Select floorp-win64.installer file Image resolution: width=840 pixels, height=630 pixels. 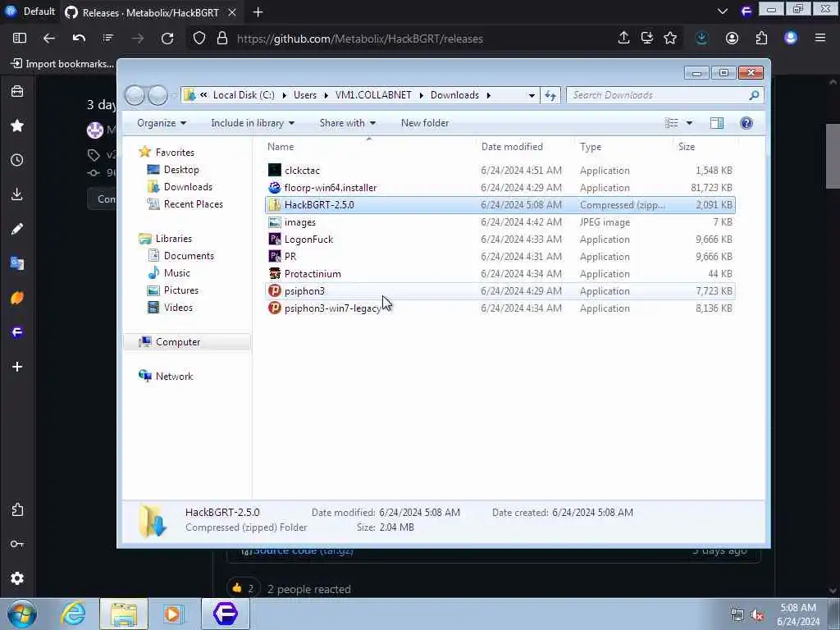tap(500, 188)
